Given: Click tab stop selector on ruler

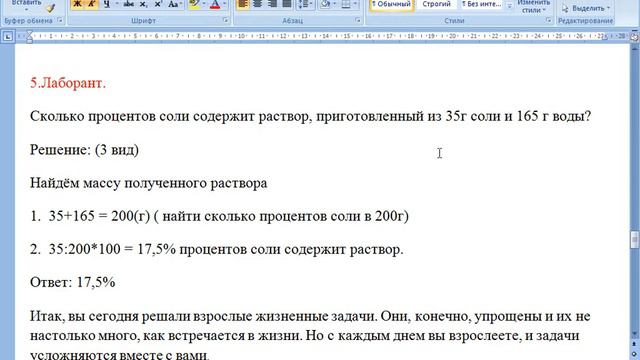Looking at the screenshot, I should tap(8, 37).
